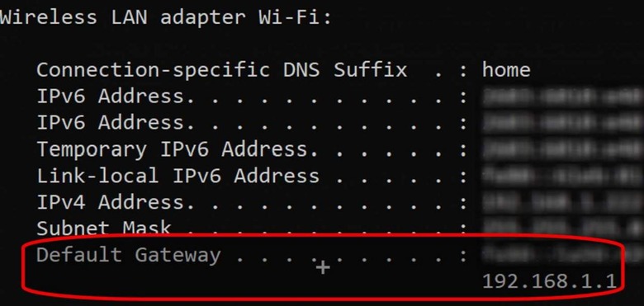Click the Link-local IPv6 Address label
644x306 pixels.
point(178,176)
